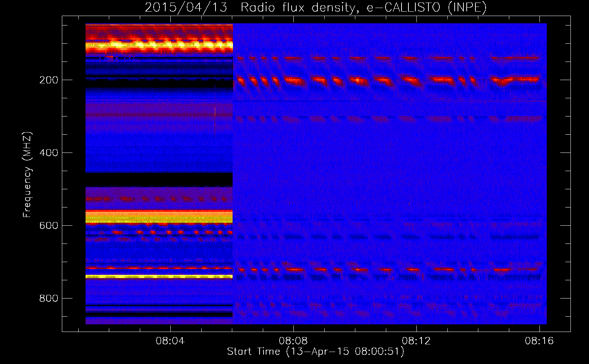Screen dimensions: 589x364
Task: Click the 'Frequency (MHZ)' axis label
Action: point(27,174)
